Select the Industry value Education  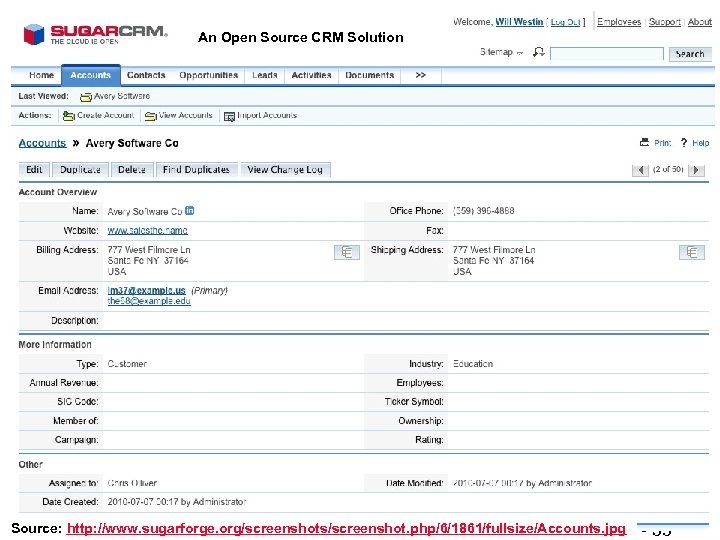472,364
